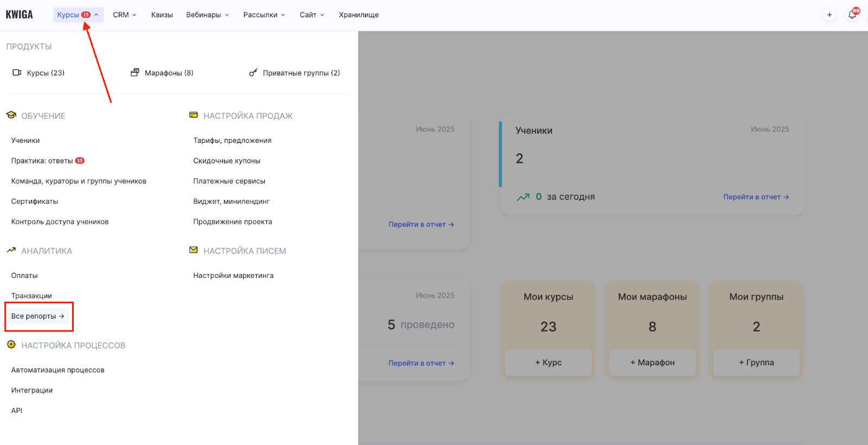Click the Мои марафоны count 8
The width and height of the screenshot is (868, 445).
653,327
